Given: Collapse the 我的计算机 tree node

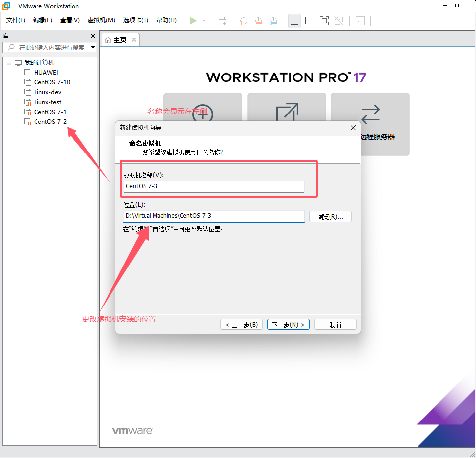Looking at the screenshot, I should click(x=9, y=63).
